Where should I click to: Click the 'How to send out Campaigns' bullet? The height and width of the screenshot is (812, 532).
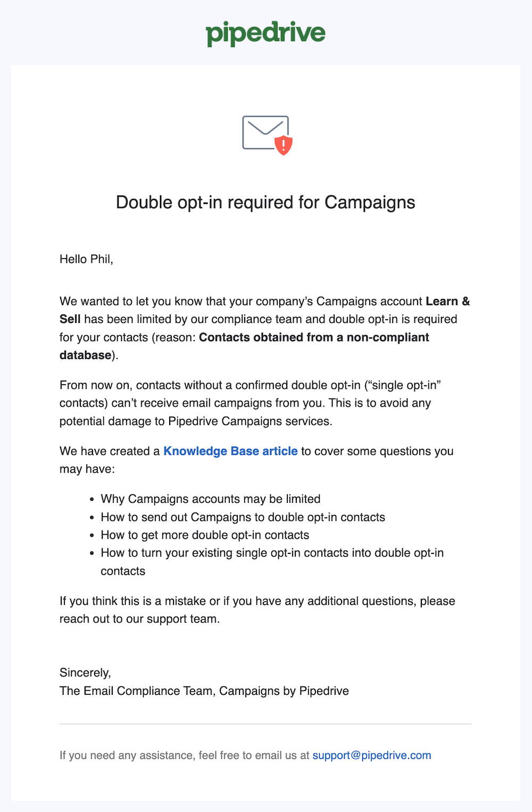click(x=243, y=517)
